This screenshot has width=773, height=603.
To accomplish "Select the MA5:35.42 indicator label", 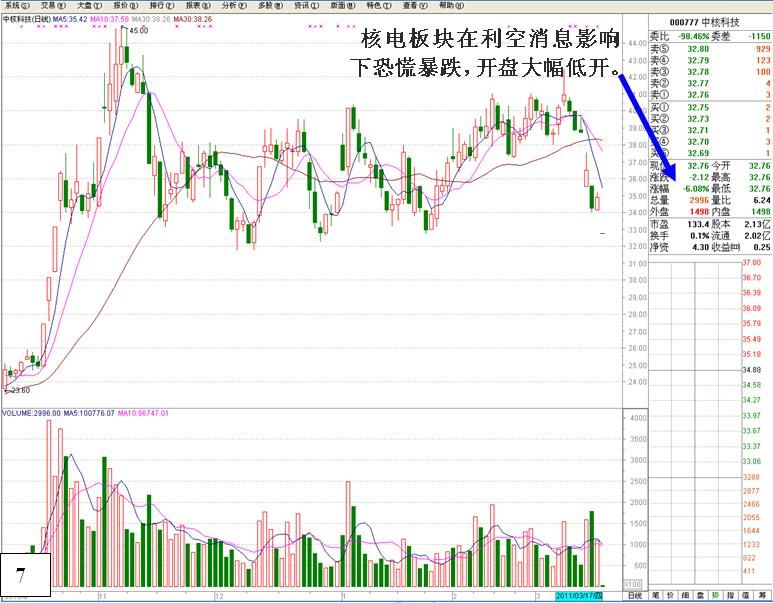I will (70, 19).
